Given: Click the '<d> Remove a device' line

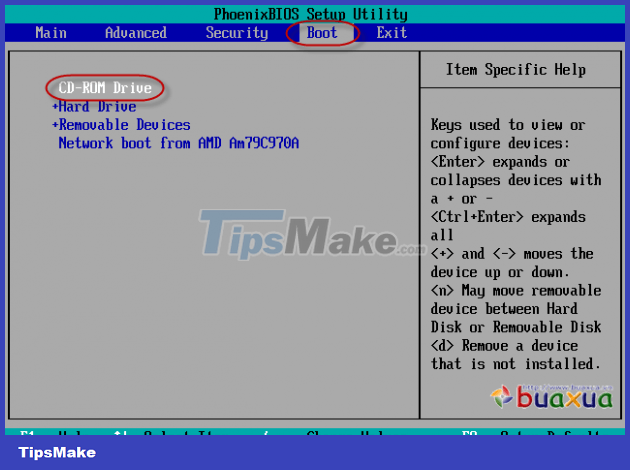Looking at the screenshot, I should (504, 345).
